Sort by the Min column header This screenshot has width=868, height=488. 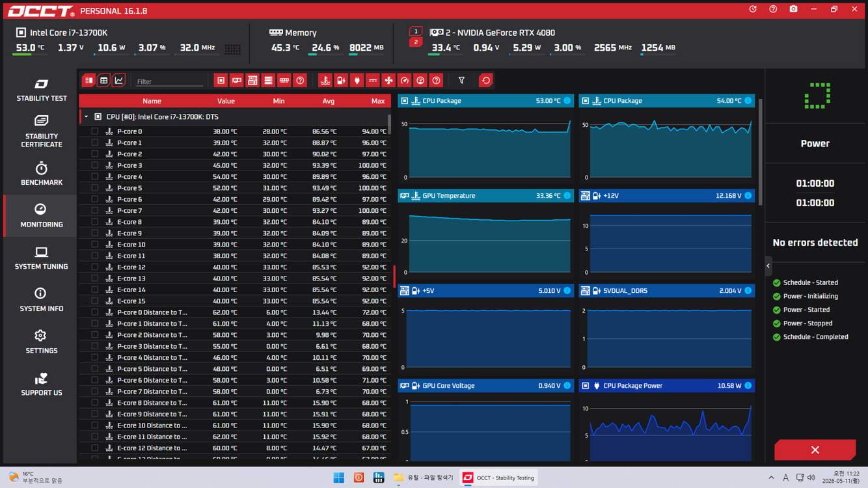(278, 101)
